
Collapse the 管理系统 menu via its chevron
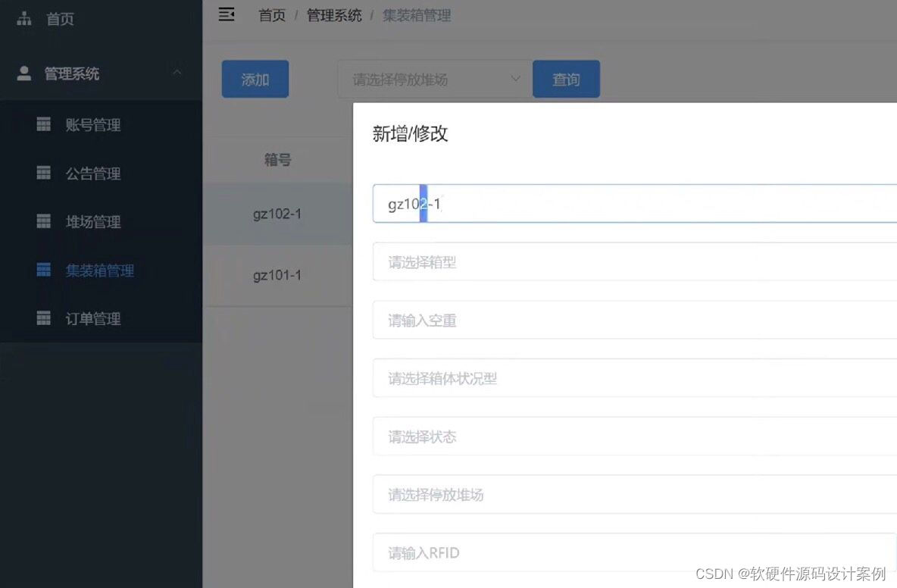[x=177, y=73]
